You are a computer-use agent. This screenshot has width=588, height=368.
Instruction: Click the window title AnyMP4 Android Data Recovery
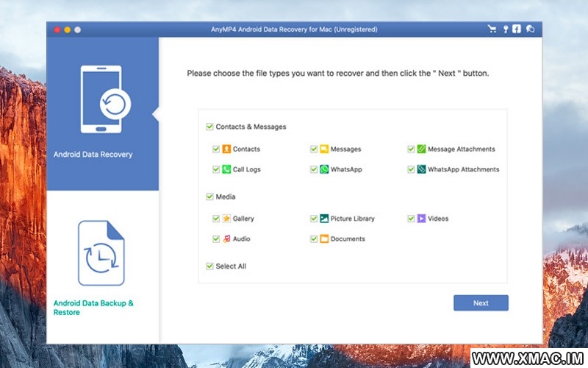point(294,29)
